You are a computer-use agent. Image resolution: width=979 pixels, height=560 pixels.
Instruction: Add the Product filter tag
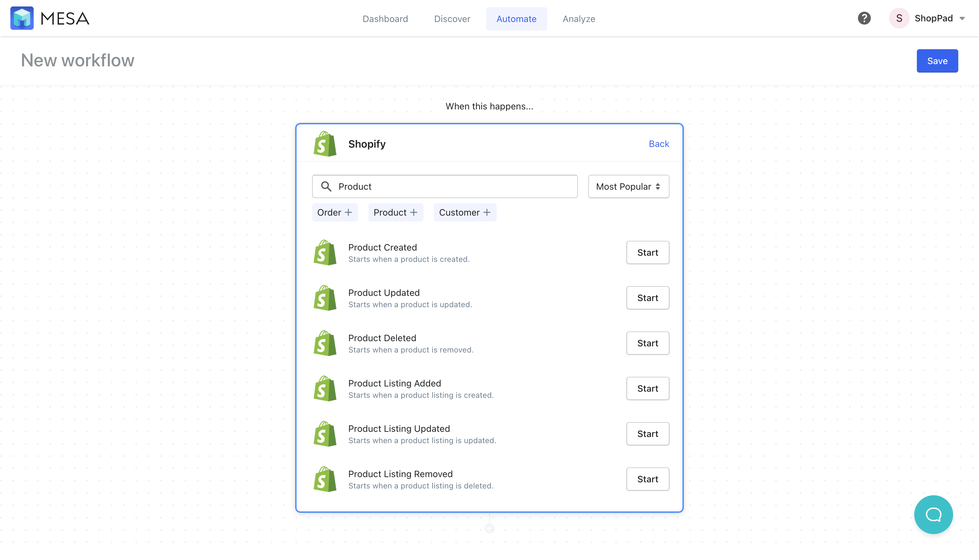coord(395,212)
